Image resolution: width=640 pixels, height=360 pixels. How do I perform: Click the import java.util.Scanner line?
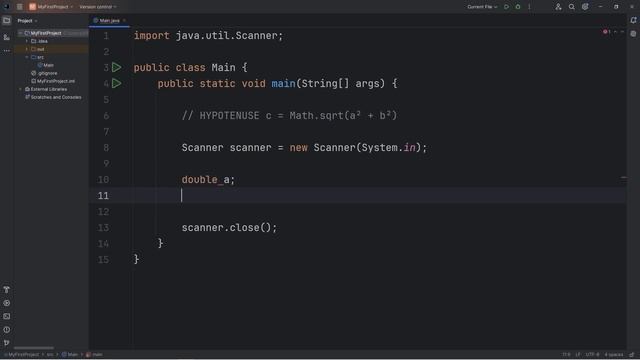(x=208, y=36)
